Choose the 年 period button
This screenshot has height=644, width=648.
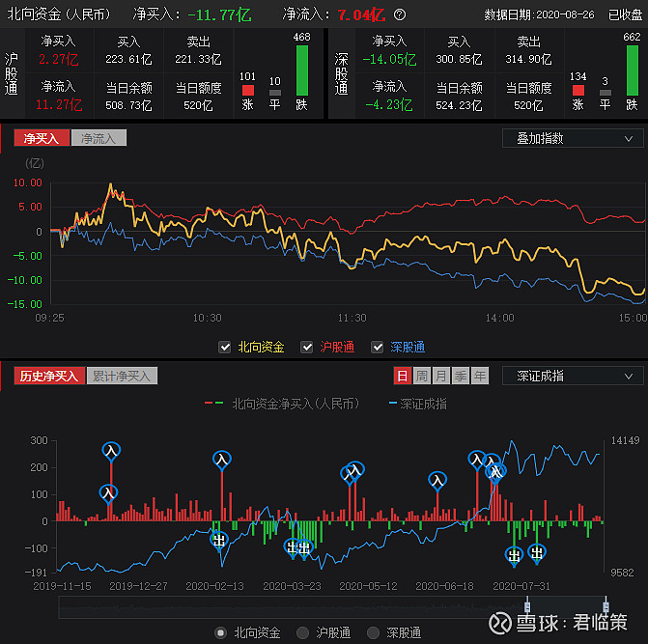480,376
